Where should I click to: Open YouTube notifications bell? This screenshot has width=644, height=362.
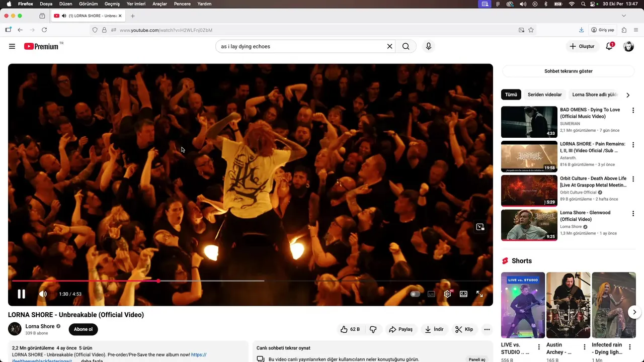[609, 46]
